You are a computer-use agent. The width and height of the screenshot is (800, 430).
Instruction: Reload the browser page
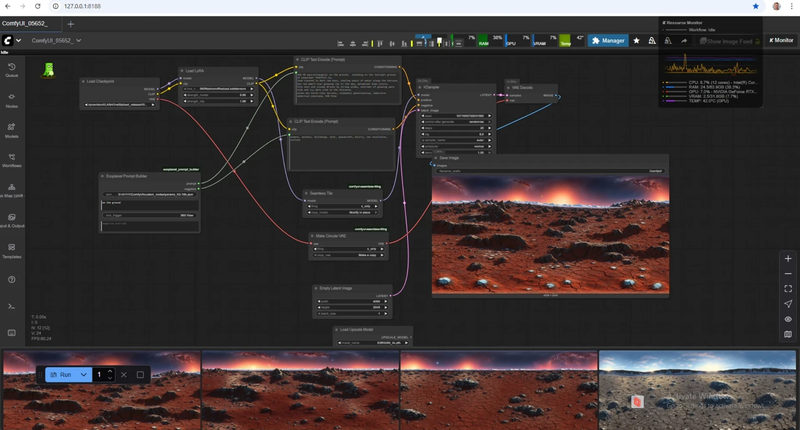(x=37, y=6)
